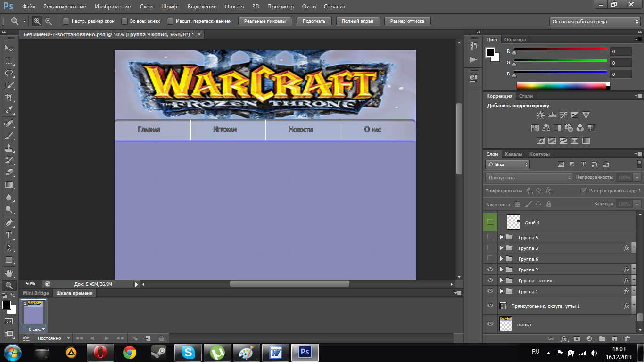This screenshot has width=644, height=362.
Task: Select the Crop tool
Action: [x=9, y=98]
